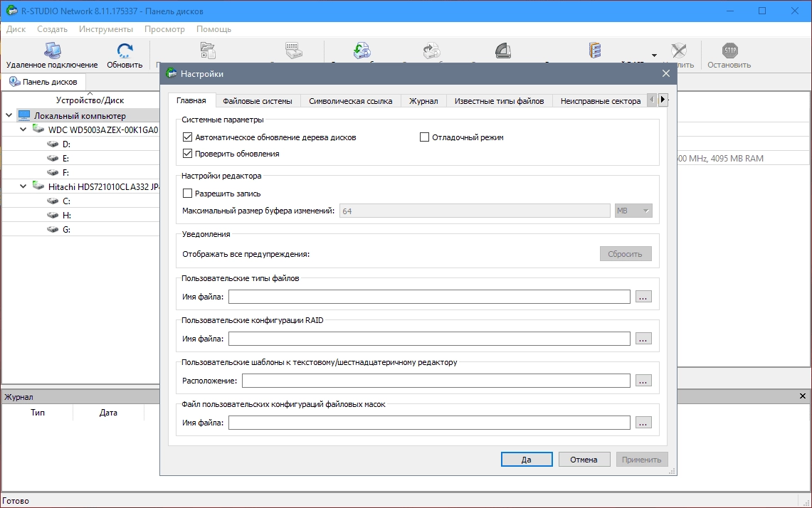The height and width of the screenshot is (508, 812).
Task: Select partition G: in the tree
Action: (x=66, y=229)
